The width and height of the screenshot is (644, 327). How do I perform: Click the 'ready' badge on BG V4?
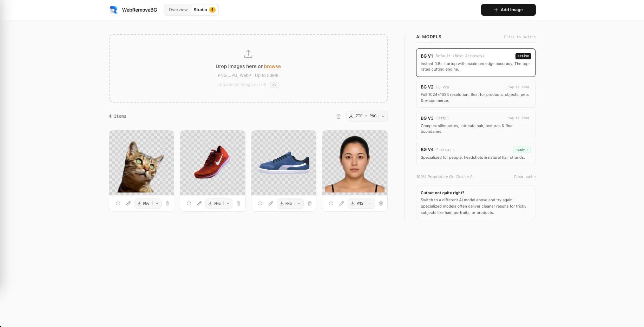(x=522, y=150)
